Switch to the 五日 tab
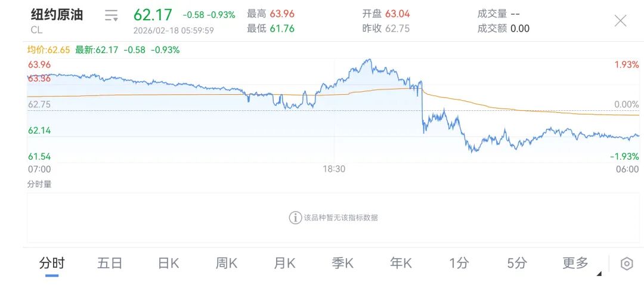644x285 pixels. (110, 263)
